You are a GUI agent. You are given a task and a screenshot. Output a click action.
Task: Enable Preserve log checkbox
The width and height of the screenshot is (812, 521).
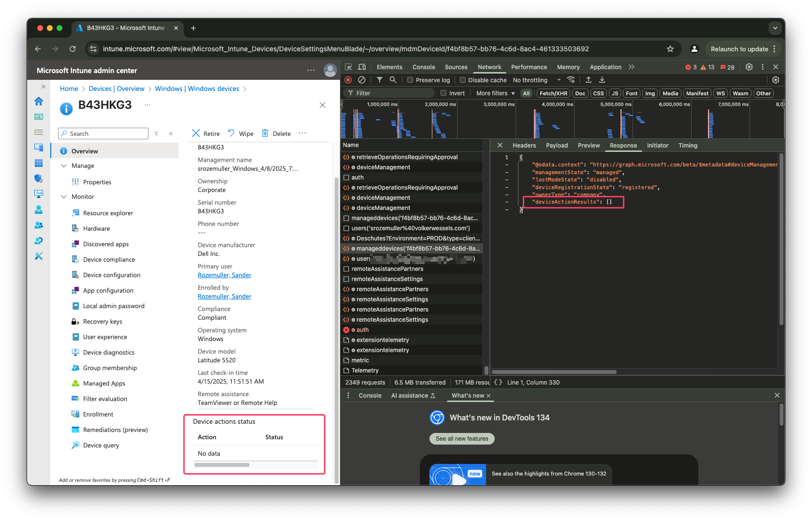coord(410,80)
